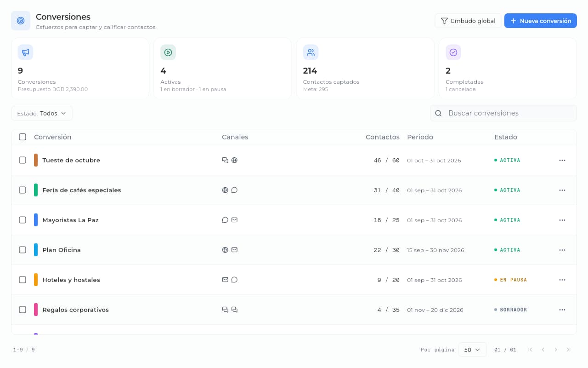Click the globe channel icon for Feria de cafés especiales

[x=225, y=190]
